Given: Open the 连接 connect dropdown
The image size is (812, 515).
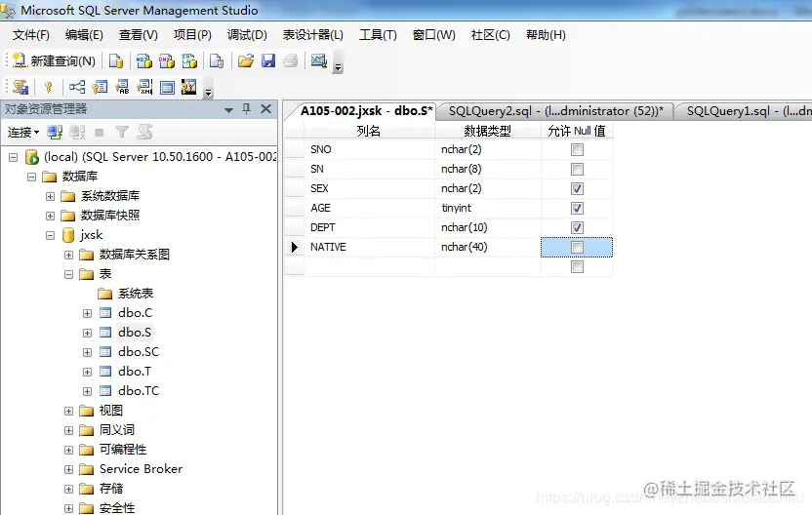Looking at the screenshot, I should click(23, 133).
